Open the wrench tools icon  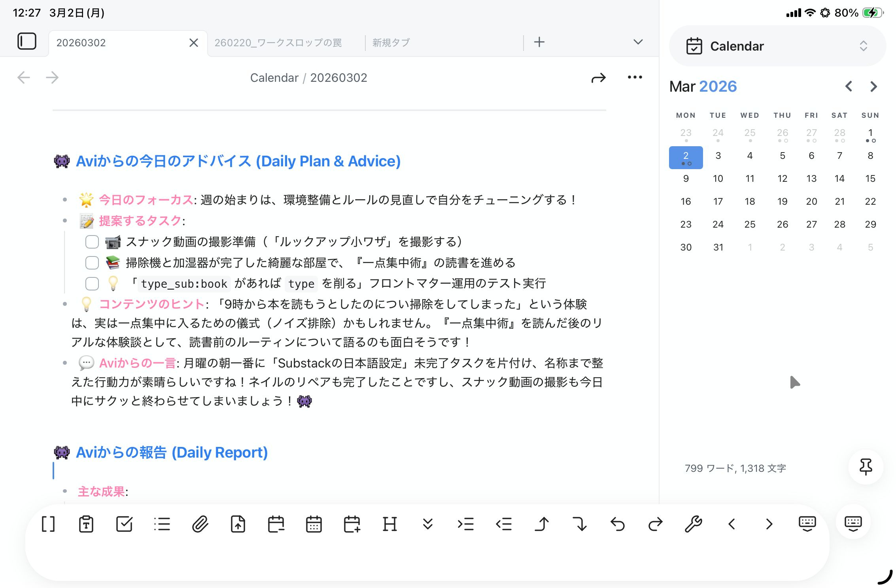(x=693, y=524)
